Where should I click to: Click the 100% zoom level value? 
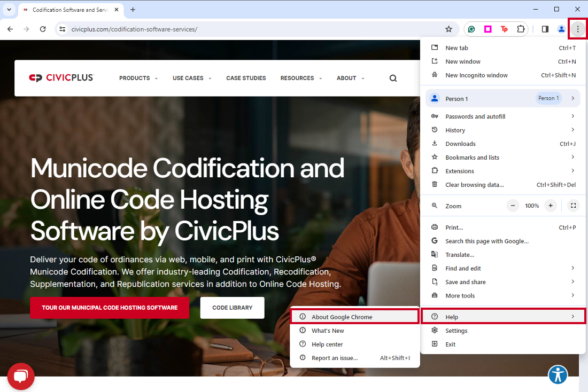click(532, 206)
